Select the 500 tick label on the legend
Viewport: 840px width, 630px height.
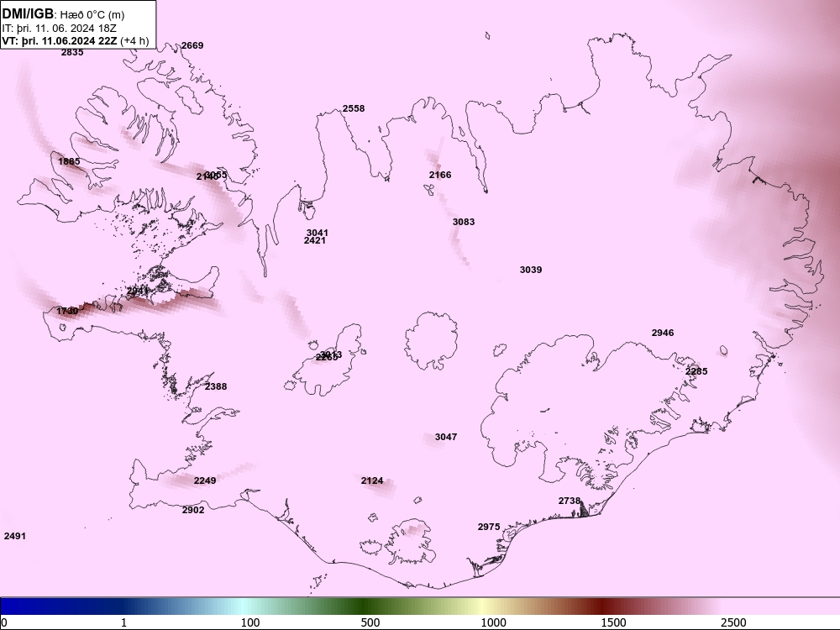[370, 622]
